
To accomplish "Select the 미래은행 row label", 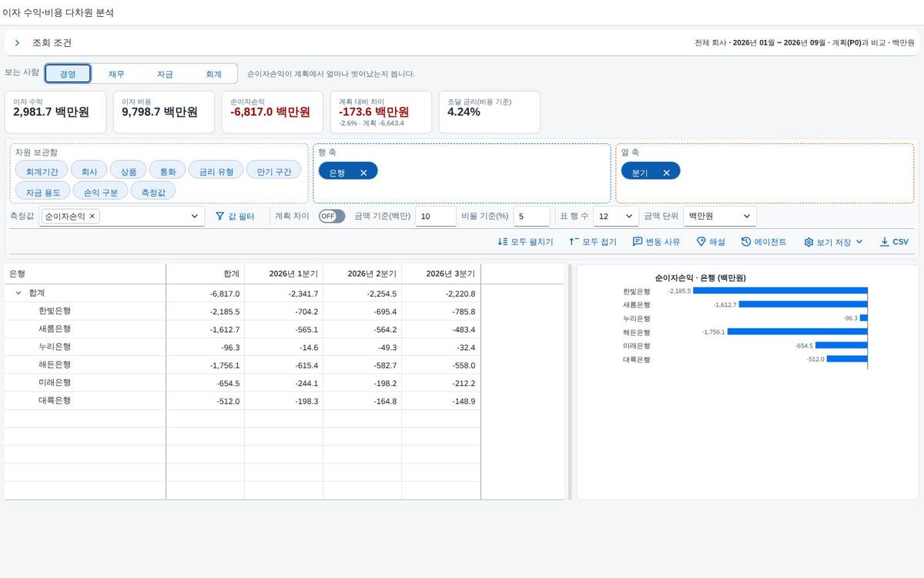I will 54,383.
